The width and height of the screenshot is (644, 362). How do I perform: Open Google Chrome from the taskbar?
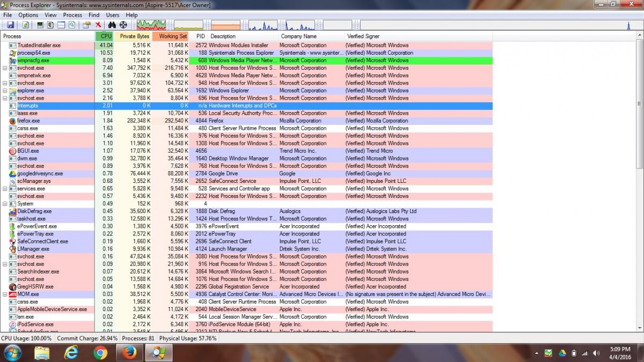point(100,352)
